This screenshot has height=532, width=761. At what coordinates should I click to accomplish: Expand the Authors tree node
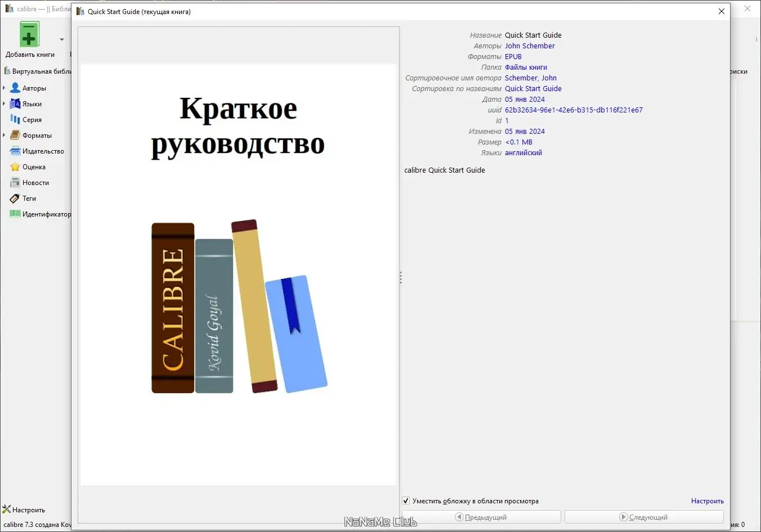tap(4, 88)
